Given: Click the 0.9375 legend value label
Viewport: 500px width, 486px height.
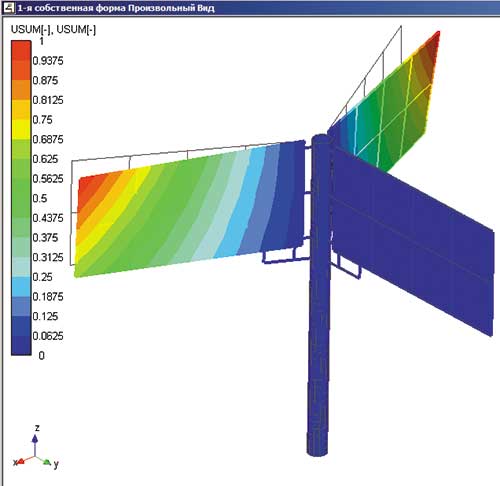Looking at the screenshot, I should point(48,61).
